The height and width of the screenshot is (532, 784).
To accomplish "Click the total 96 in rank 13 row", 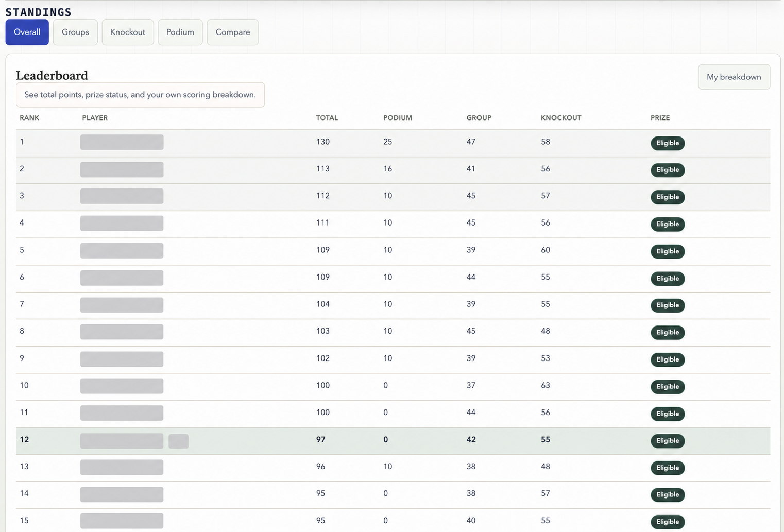I will tap(321, 467).
